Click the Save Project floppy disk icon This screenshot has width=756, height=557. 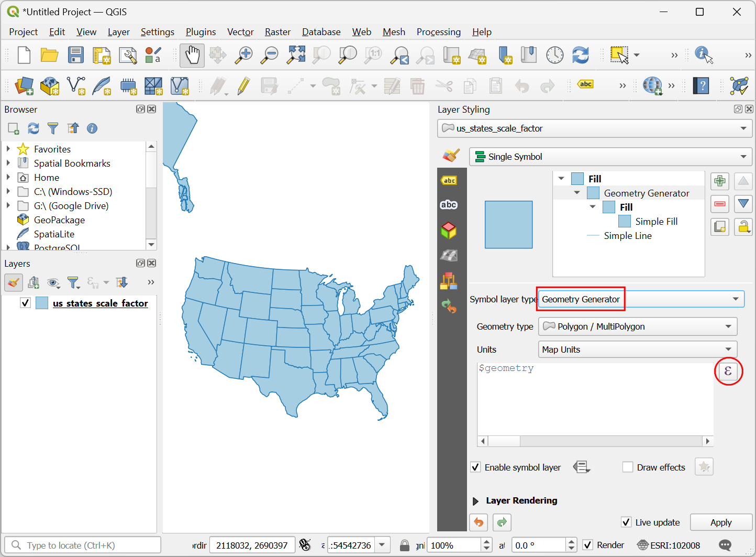pyautogui.click(x=76, y=55)
